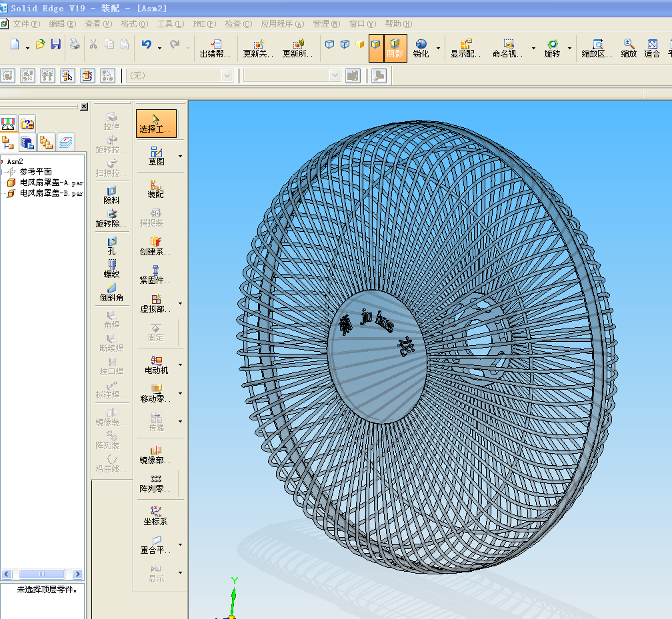
Task: Click the 镜像部 mirror components tool
Action: 155,455
